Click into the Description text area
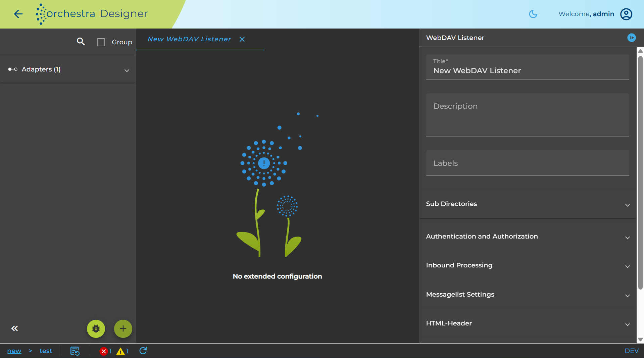 tap(527, 115)
